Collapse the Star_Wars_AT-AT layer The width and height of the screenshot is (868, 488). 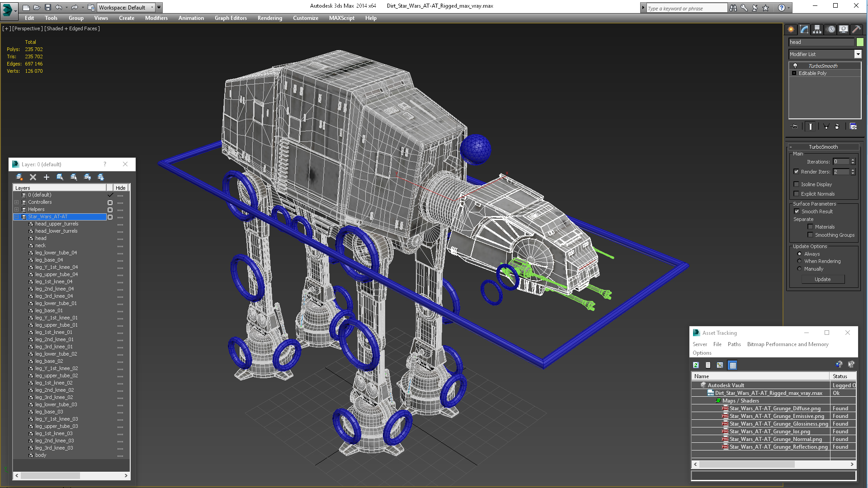(17, 217)
